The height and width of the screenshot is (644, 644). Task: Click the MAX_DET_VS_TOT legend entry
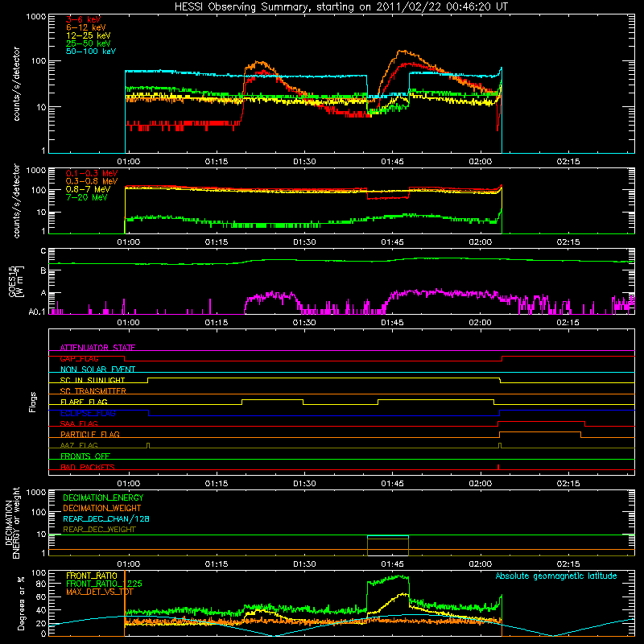pyautogui.click(x=99, y=592)
